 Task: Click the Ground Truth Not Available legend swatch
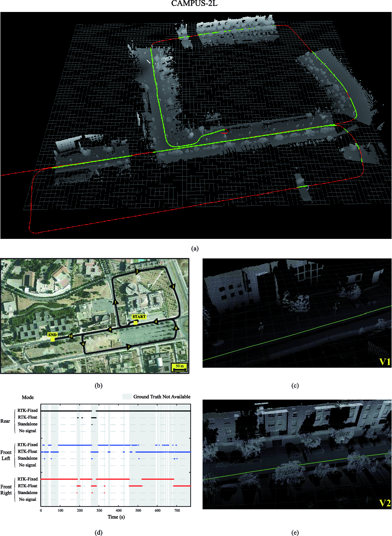[x=127, y=397]
